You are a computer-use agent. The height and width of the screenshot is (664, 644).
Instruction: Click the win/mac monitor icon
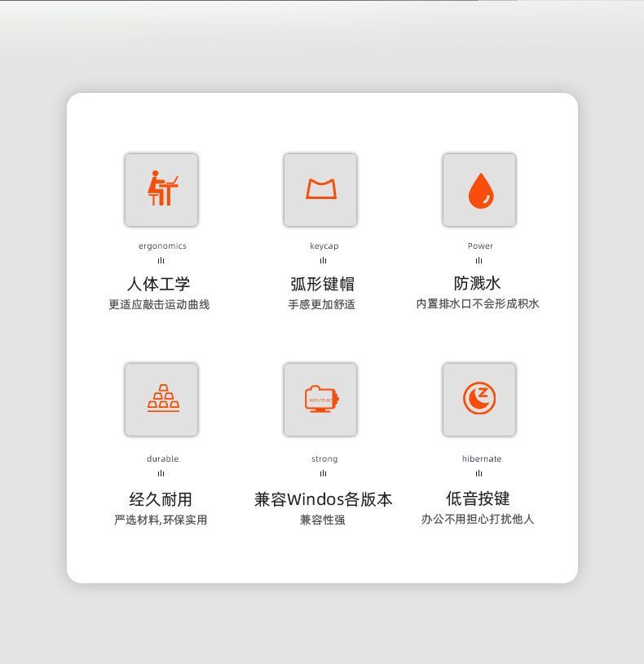[321, 399]
